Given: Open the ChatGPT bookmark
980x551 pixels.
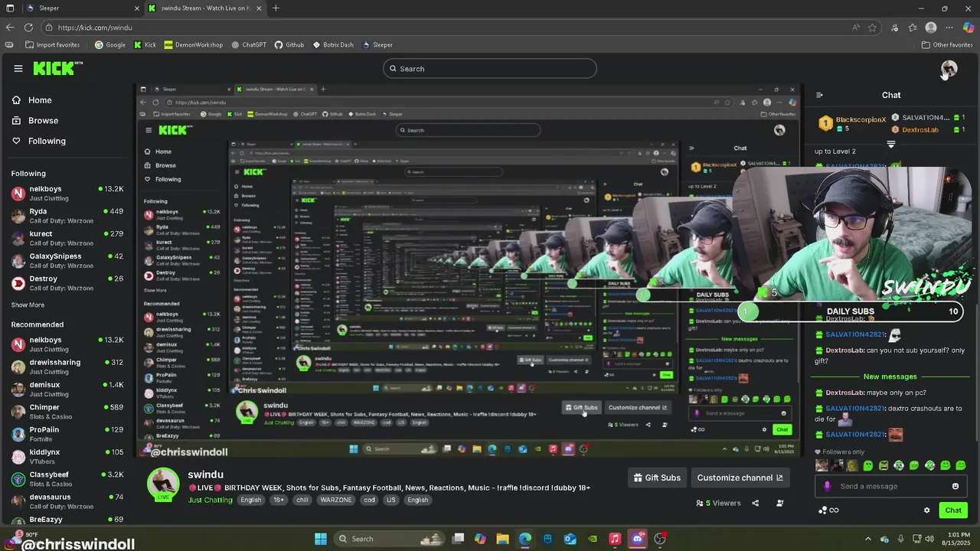Looking at the screenshot, I should (249, 45).
